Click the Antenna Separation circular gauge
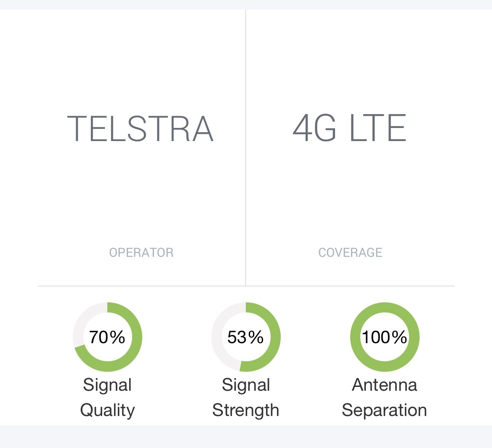 [x=385, y=337]
